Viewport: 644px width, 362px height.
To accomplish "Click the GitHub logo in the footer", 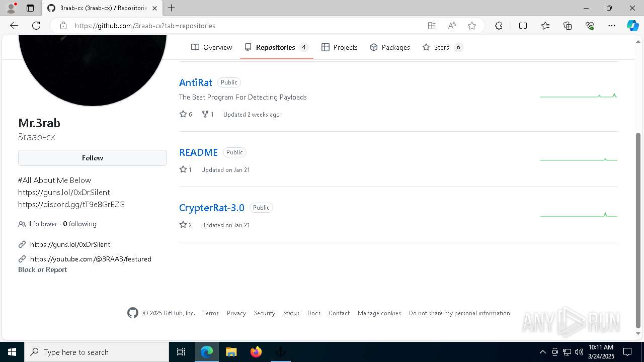I will pyautogui.click(x=133, y=313).
